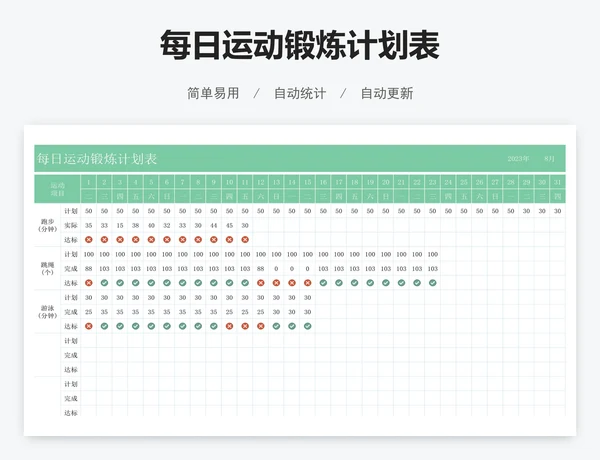Click the 跑步 actual value 44 on day 9
This screenshot has width=600, height=460.
214,225
